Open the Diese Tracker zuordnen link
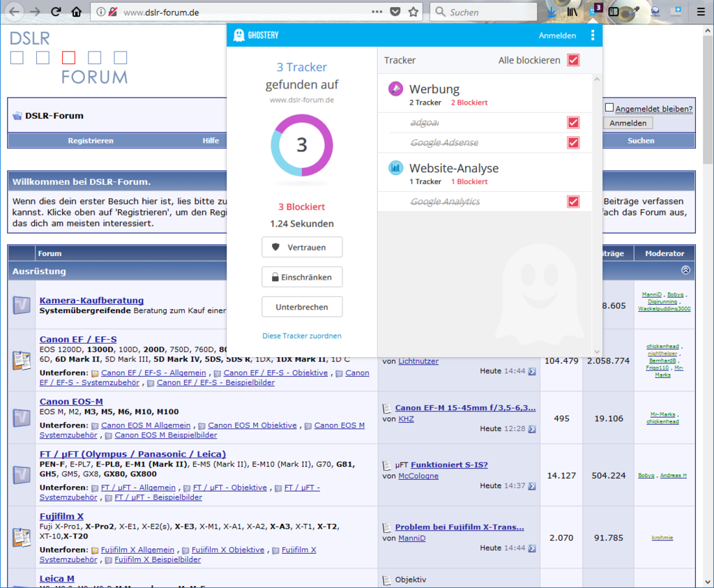The height and width of the screenshot is (588, 714). [302, 336]
